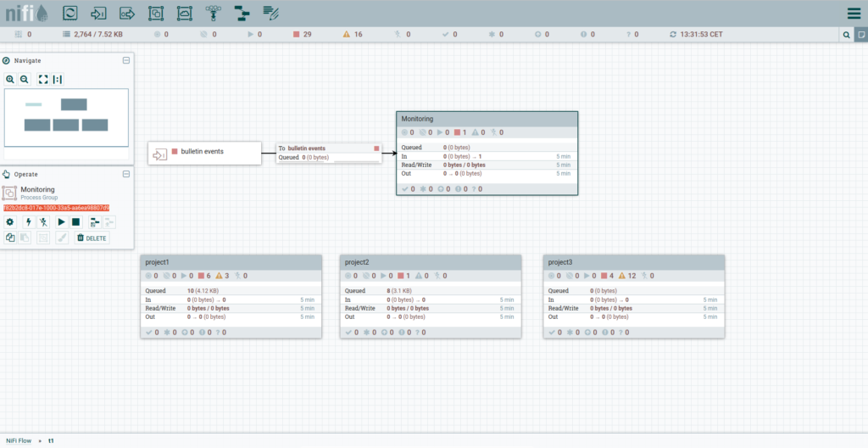Open configuration gear in Operate panel
This screenshot has width=868, height=448.
pos(10,222)
